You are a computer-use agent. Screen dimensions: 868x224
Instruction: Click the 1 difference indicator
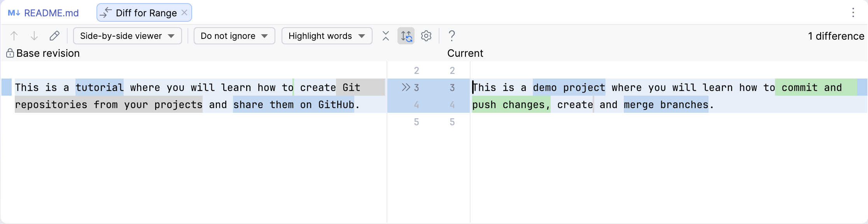[x=835, y=36]
